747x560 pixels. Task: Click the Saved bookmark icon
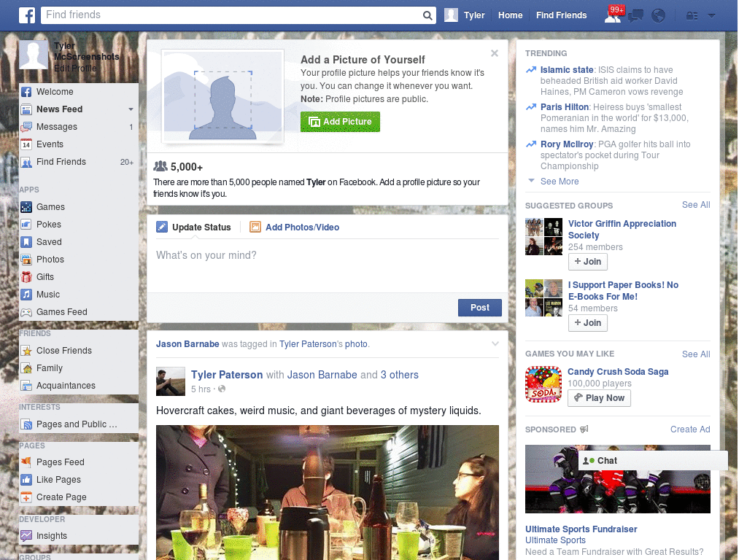tap(26, 242)
